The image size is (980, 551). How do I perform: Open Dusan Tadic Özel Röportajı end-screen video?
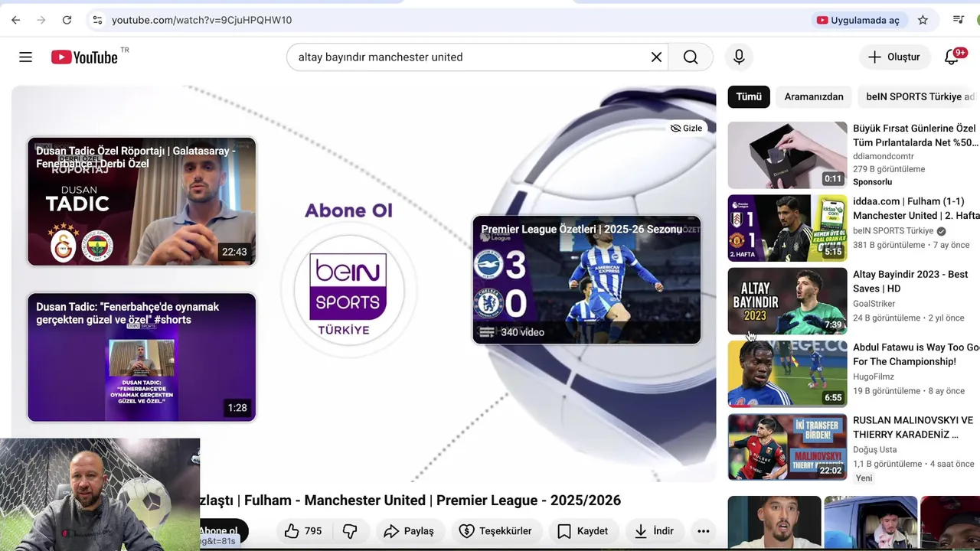tap(142, 201)
